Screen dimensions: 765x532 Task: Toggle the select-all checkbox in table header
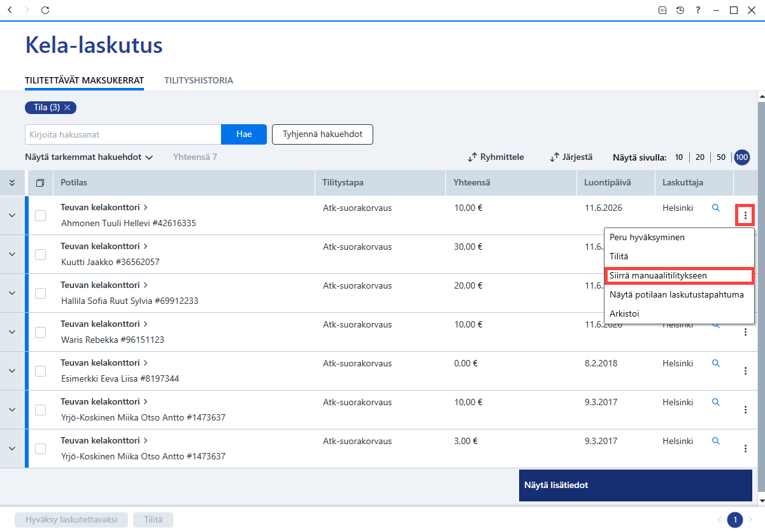pyautogui.click(x=40, y=183)
